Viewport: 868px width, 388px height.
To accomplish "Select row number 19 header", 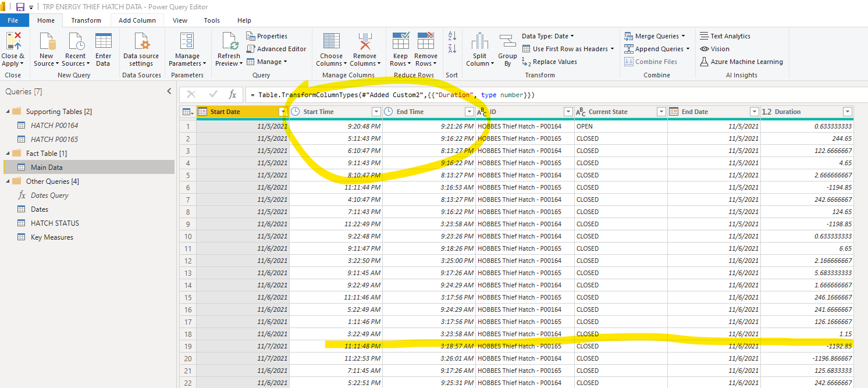I will click(188, 346).
